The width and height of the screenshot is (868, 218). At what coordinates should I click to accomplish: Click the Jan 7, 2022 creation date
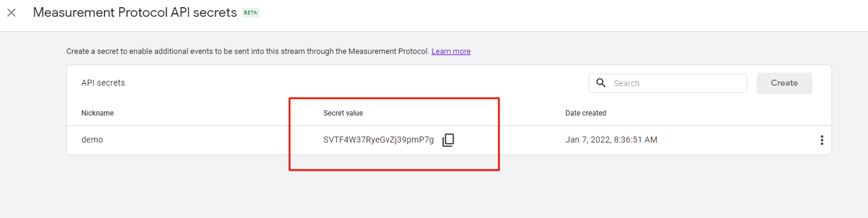611,140
